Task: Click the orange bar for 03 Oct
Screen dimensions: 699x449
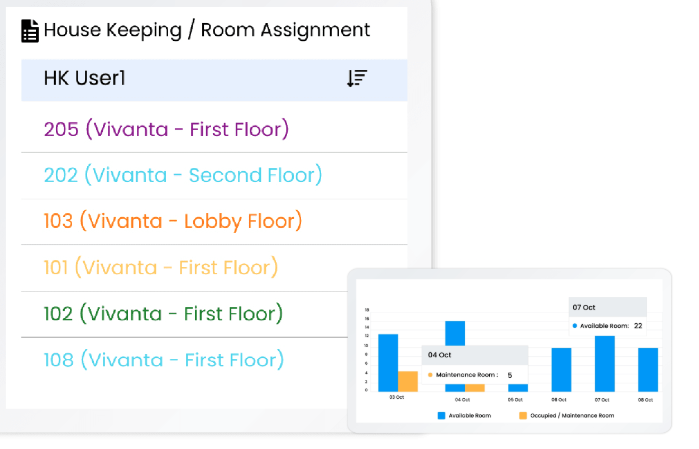Action: [x=407, y=381]
